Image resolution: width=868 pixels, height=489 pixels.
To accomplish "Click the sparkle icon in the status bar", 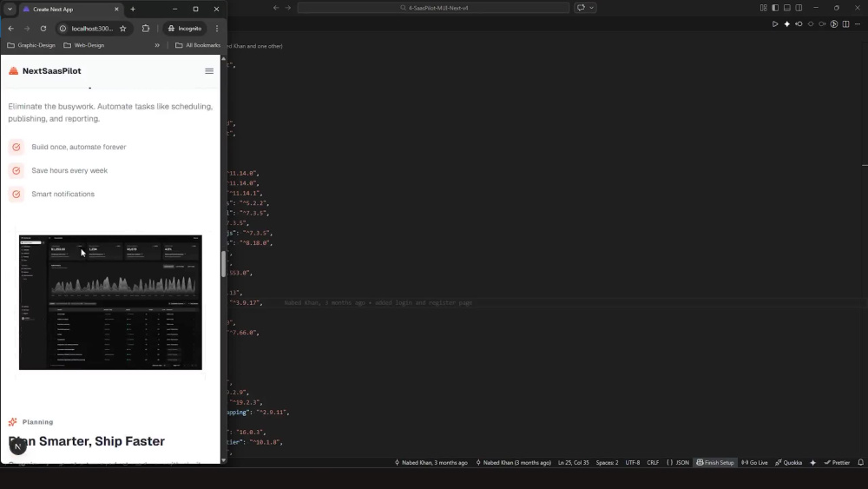I will 812,462.
